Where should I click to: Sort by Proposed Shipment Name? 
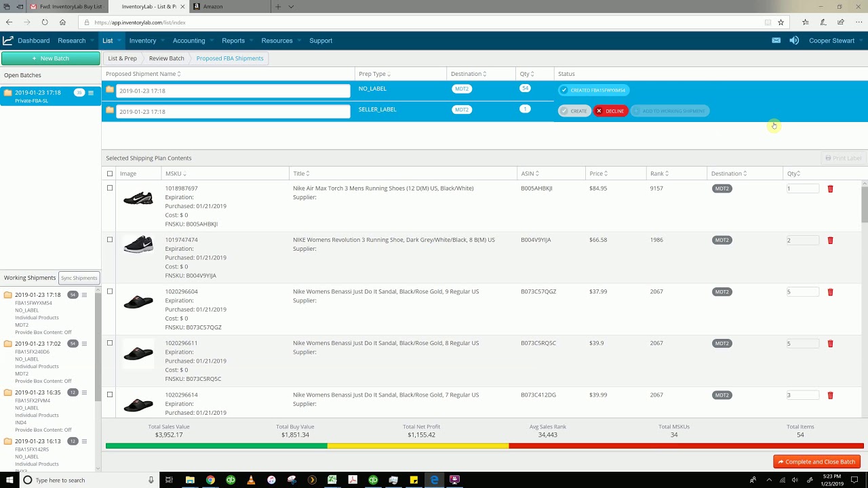(x=143, y=74)
